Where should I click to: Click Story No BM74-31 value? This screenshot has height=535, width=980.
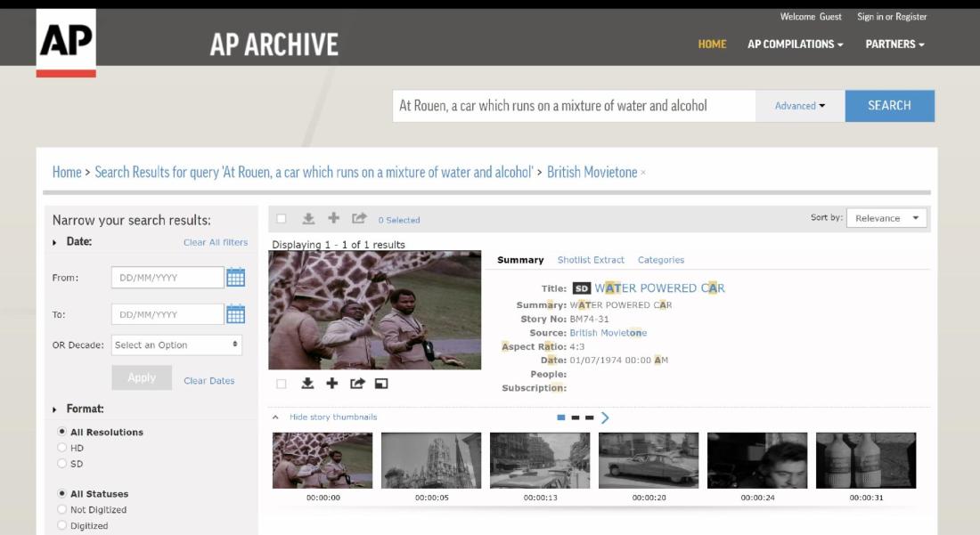(x=589, y=319)
